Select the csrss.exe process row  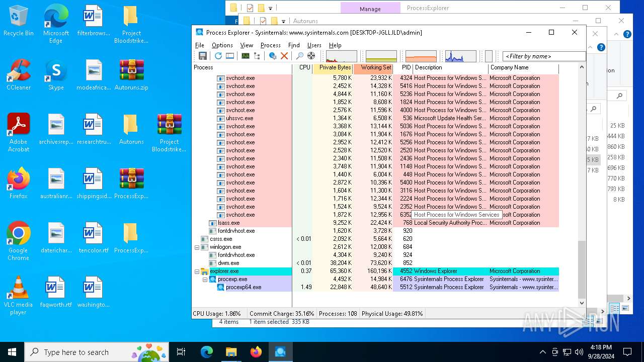pos(375,239)
